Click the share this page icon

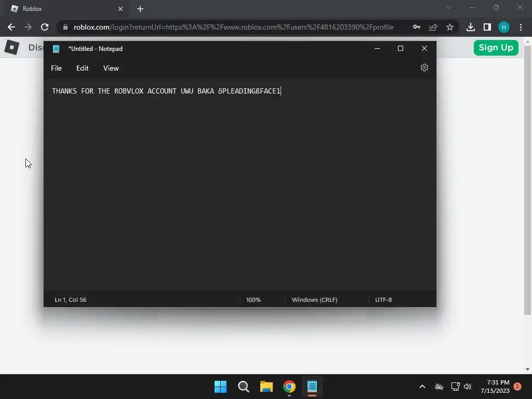pos(433,27)
